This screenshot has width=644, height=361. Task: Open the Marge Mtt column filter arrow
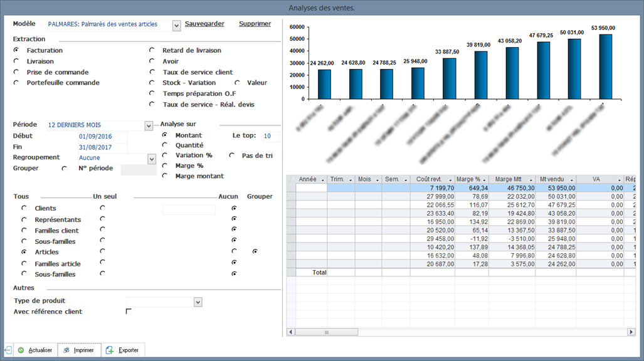(531, 180)
